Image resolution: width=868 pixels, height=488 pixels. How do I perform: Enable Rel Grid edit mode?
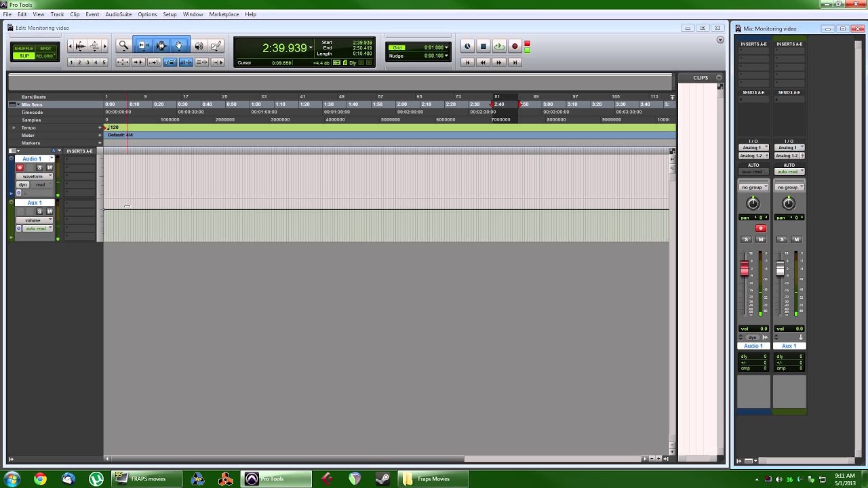(x=45, y=56)
